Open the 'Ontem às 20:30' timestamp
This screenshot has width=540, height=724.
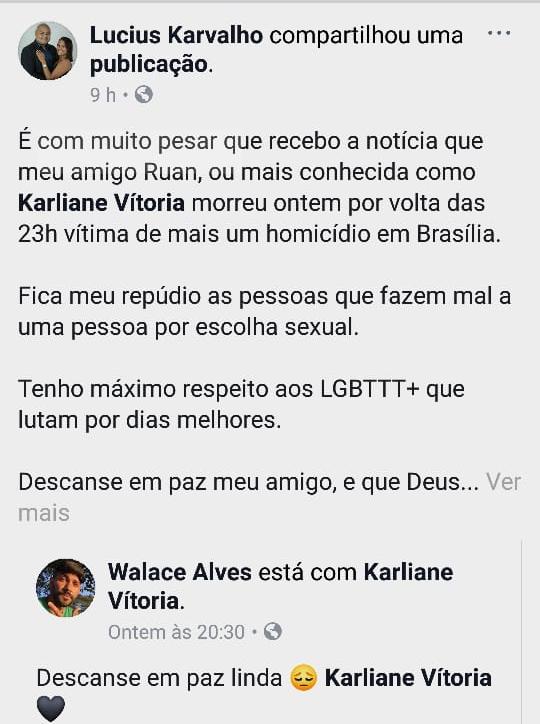176,632
